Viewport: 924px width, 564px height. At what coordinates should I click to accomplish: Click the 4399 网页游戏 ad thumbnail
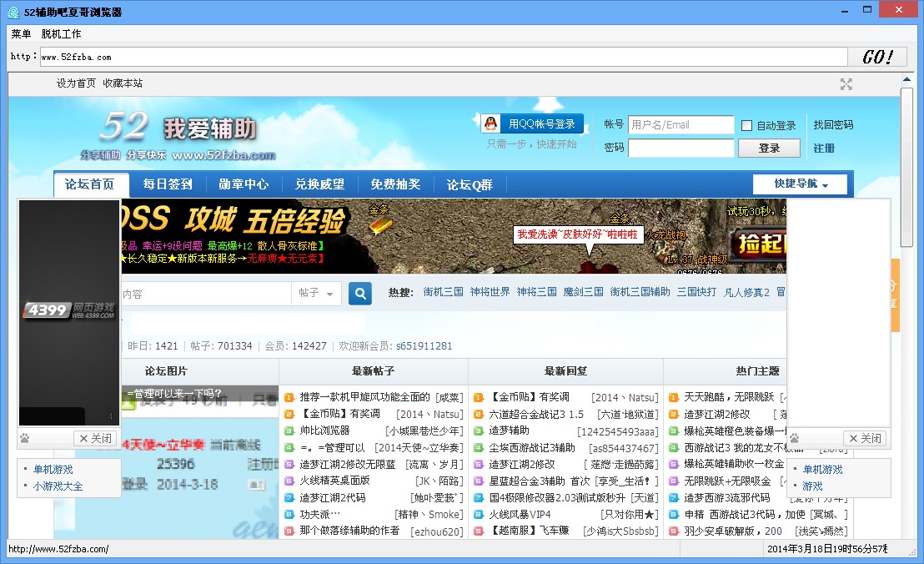tap(69, 312)
